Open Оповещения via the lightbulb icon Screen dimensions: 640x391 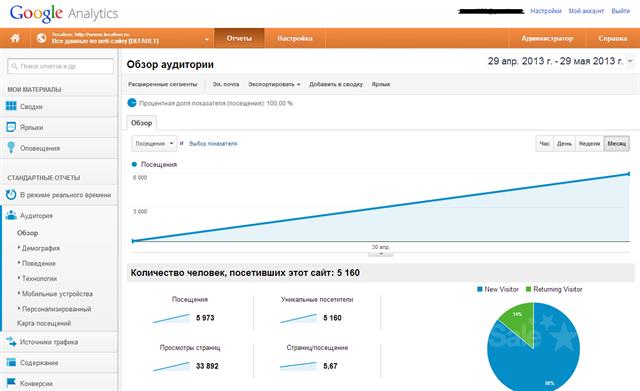pyautogui.click(x=11, y=148)
